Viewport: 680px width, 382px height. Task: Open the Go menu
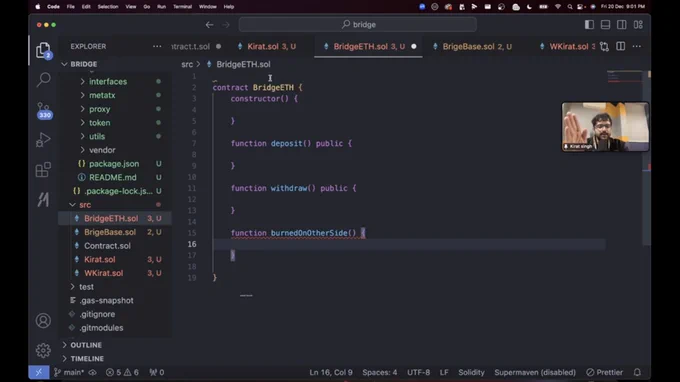click(x=147, y=7)
